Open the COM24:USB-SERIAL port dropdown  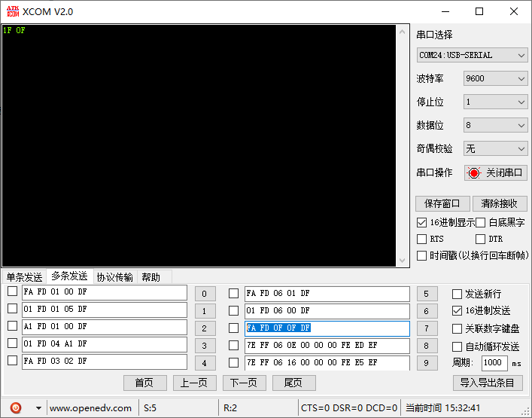coord(472,55)
